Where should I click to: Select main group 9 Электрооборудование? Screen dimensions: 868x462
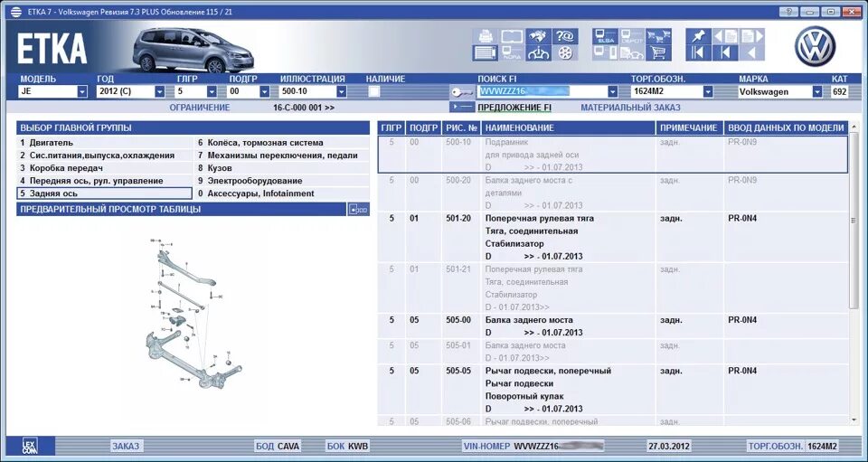(282, 181)
